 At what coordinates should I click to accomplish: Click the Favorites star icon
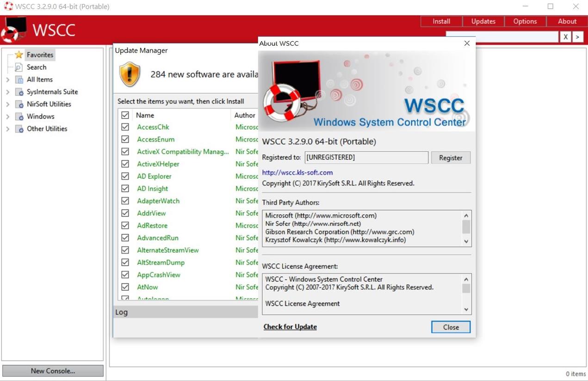pos(19,55)
